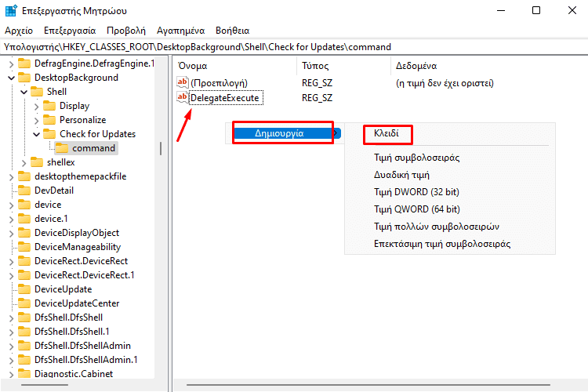Open the Αρχείο menu
Screen dimensions: 588x392
(19, 31)
